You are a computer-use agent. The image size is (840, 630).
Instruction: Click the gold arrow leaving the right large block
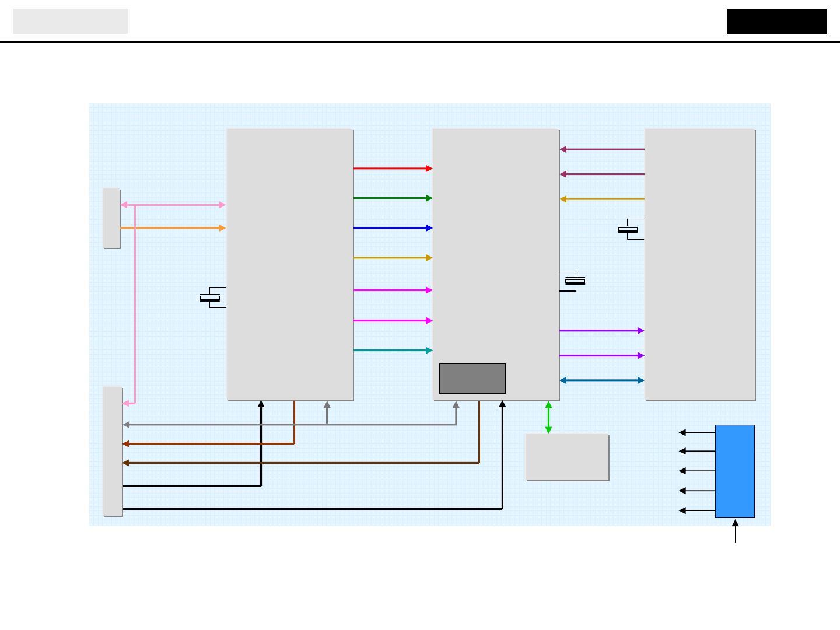coord(602,199)
